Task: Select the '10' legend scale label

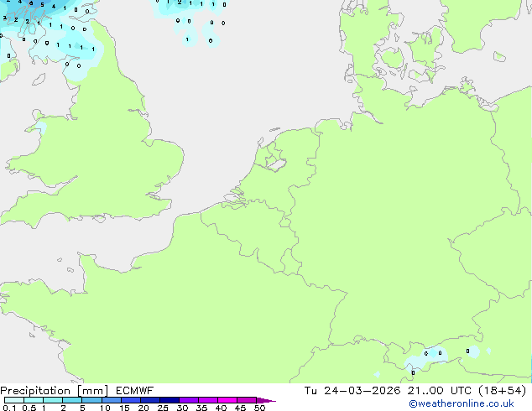Action: tap(105, 408)
